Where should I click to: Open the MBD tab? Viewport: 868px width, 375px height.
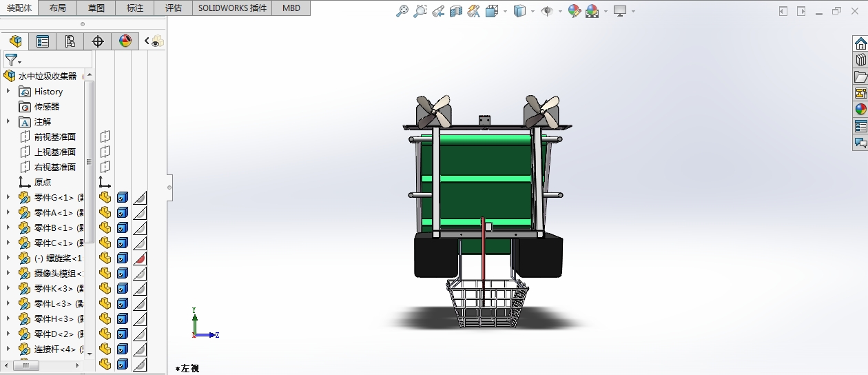click(291, 8)
